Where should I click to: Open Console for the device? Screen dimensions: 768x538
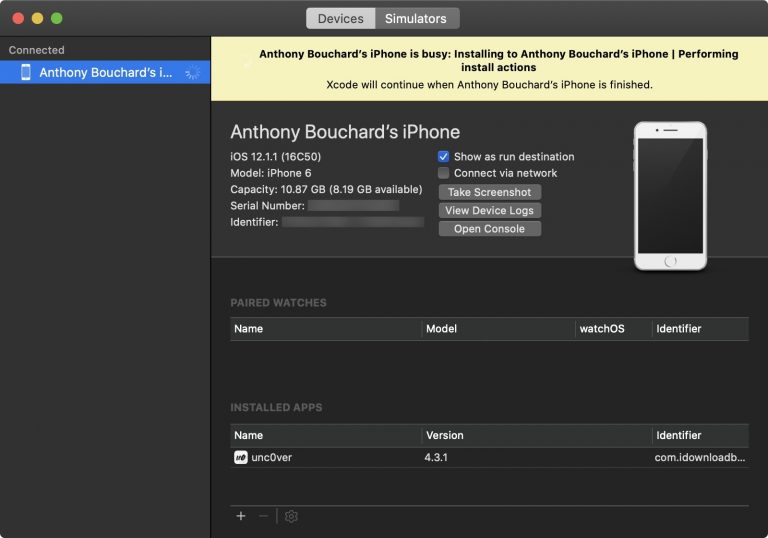pos(490,229)
